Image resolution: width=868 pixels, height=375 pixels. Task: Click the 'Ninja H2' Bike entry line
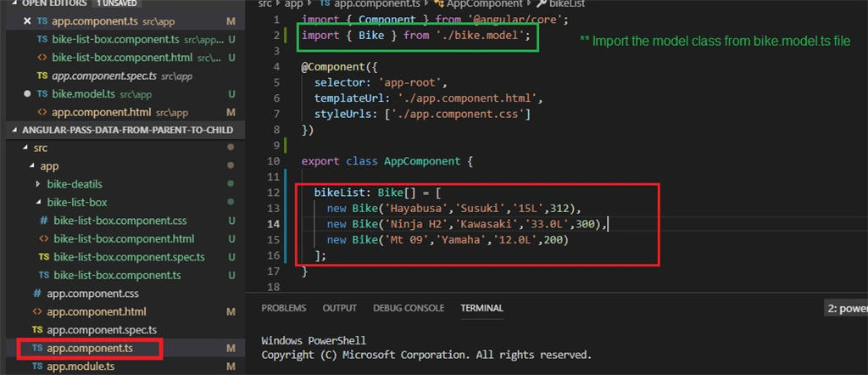click(x=467, y=224)
